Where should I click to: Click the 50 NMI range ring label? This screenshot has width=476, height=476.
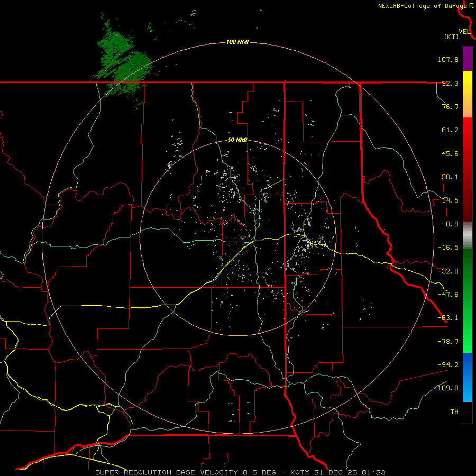tap(237, 140)
